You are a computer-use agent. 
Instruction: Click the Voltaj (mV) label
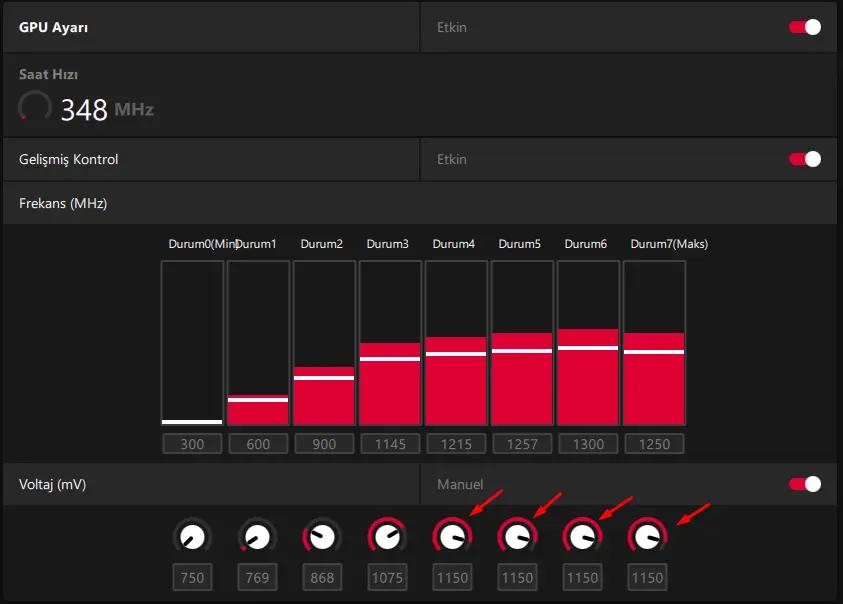click(x=53, y=485)
